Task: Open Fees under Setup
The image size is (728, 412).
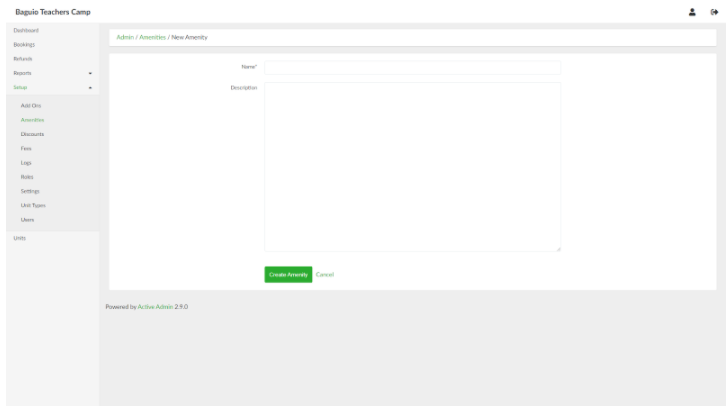Action: (27, 148)
